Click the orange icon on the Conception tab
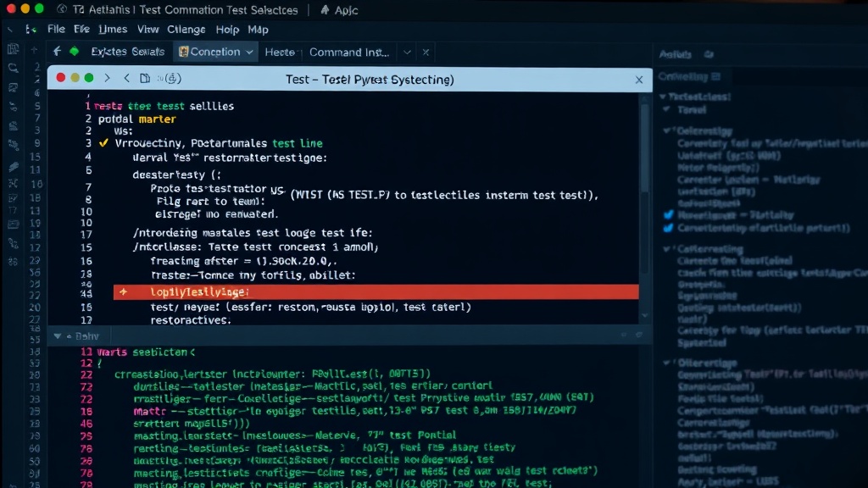 (x=183, y=52)
